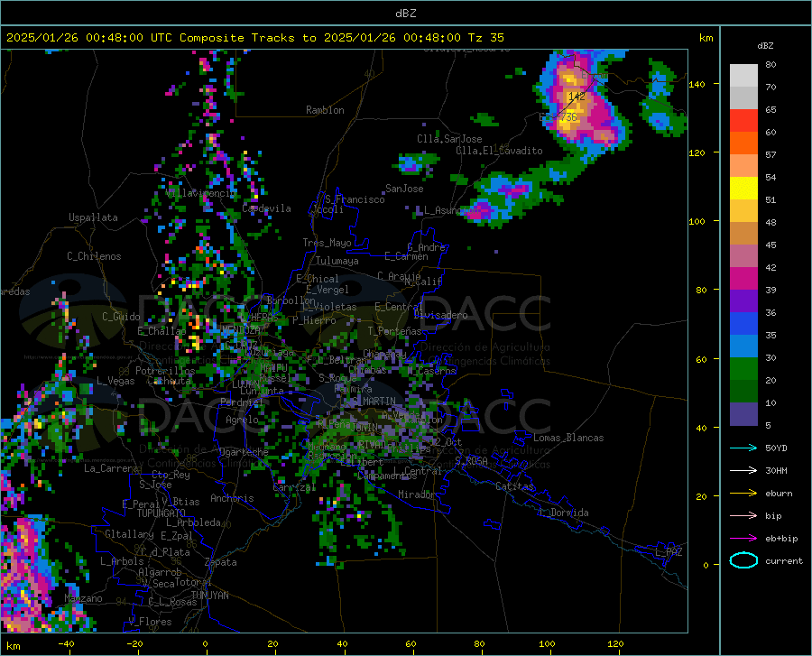Click the light orange 57 dBZ swatch
The width and height of the screenshot is (812, 656).
743,165
